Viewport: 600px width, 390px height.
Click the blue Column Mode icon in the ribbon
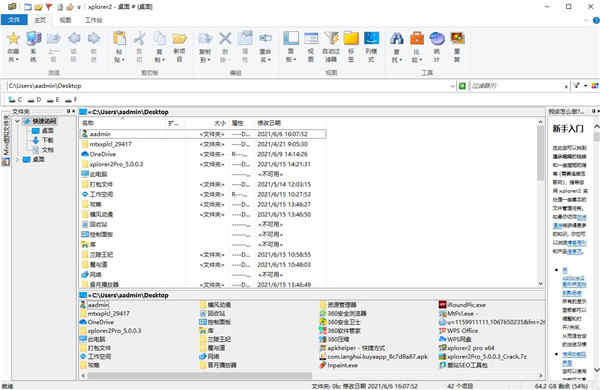371,38
